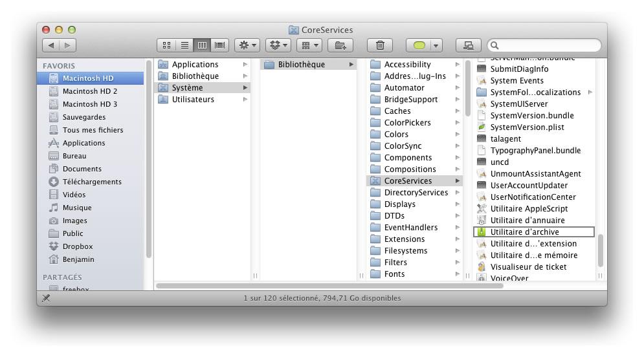The width and height of the screenshot is (644, 357).
Task: Select TypographyPanel.bundle
Action: click(534, 150)
